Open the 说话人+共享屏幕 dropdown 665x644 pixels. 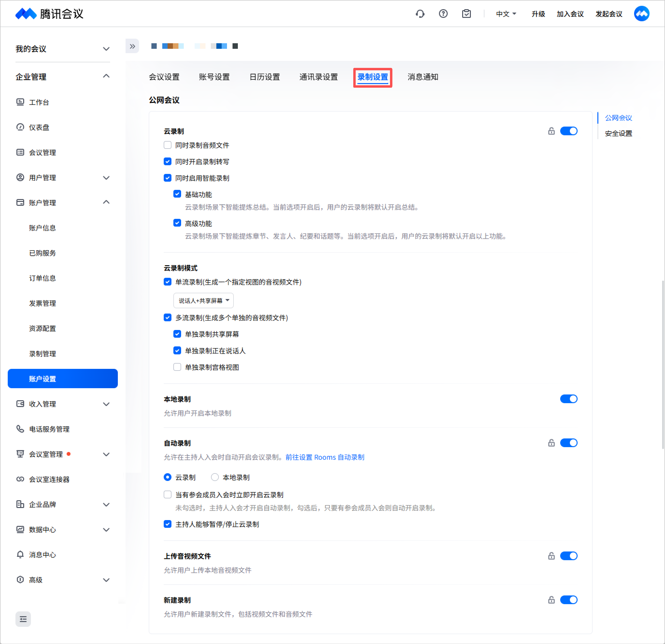pos(204,301)
